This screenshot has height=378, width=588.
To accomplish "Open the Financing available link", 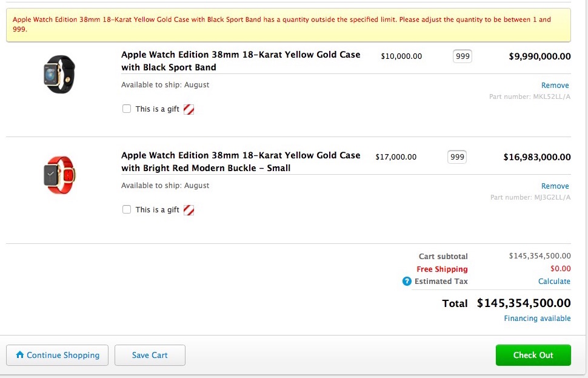I will [537, 319].
